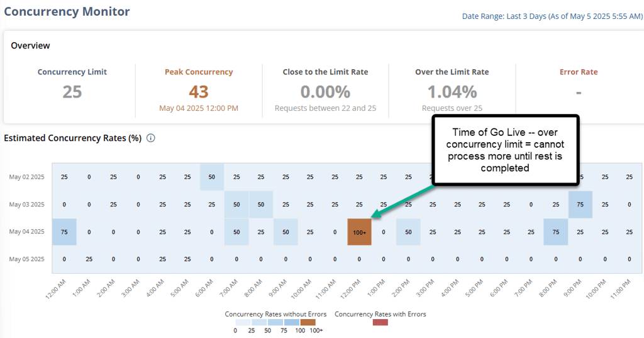Screen dimensions: 644x338
Task: Click the Peak Concurrency heading
Action: coord(199,72)
